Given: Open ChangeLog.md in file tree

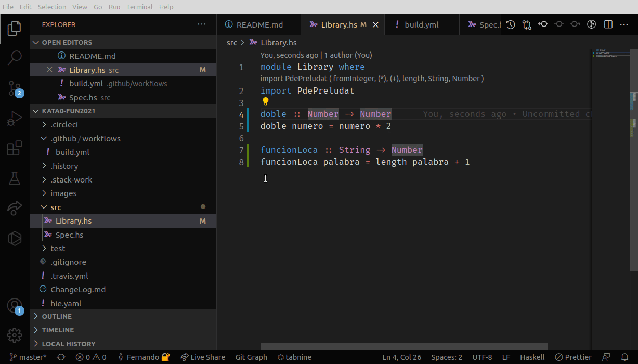Looking at the screenshot, I should [123, 289].
